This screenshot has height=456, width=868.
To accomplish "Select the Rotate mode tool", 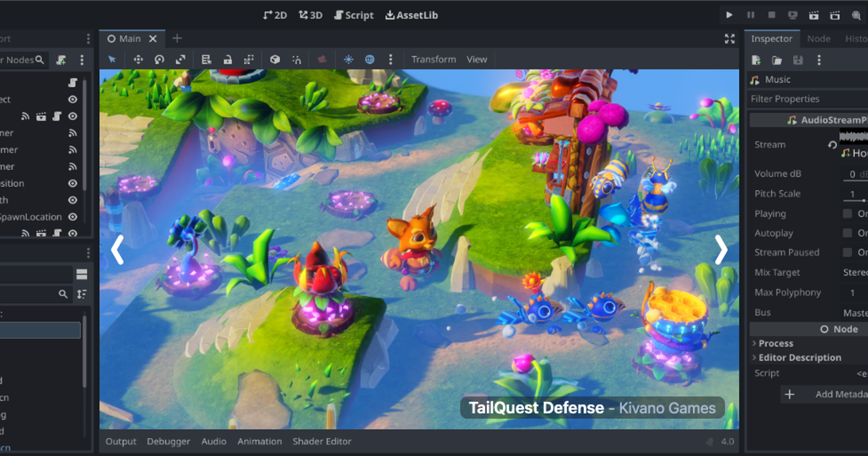I will [x=159, y=59].
